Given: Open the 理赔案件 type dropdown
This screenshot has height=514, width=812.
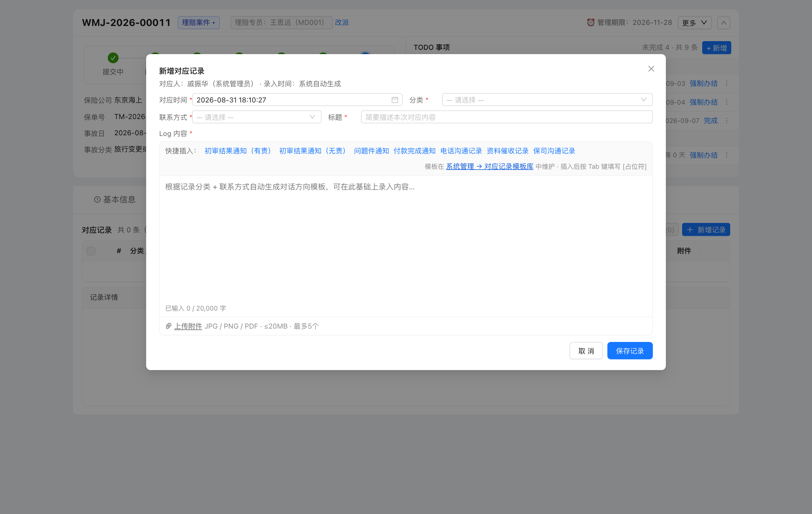Looking at the screenshot, I should click(x=198, y=23).
